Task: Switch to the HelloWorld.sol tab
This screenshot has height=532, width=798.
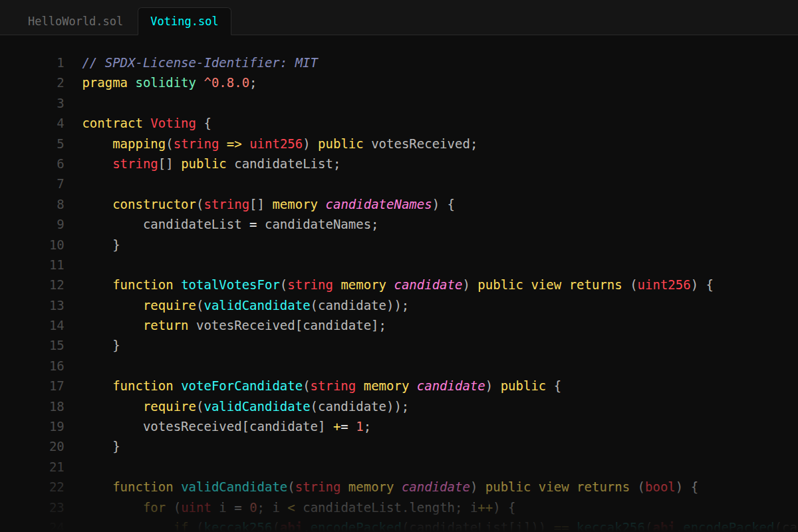Action: click(75, 21)
